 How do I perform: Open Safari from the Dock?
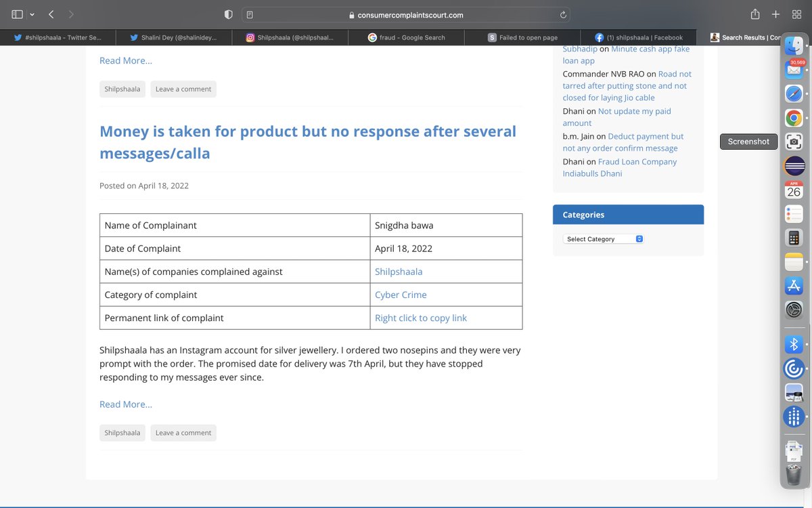794,93
